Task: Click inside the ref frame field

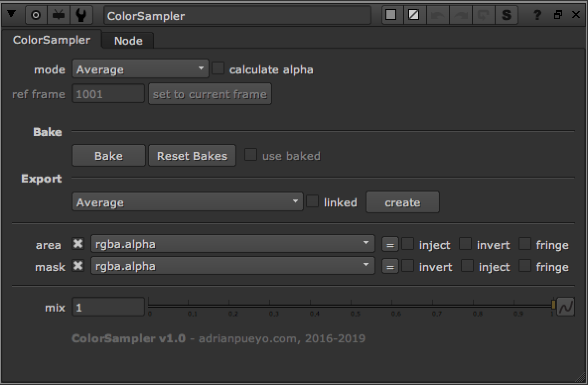Action: tap(108, 94)
